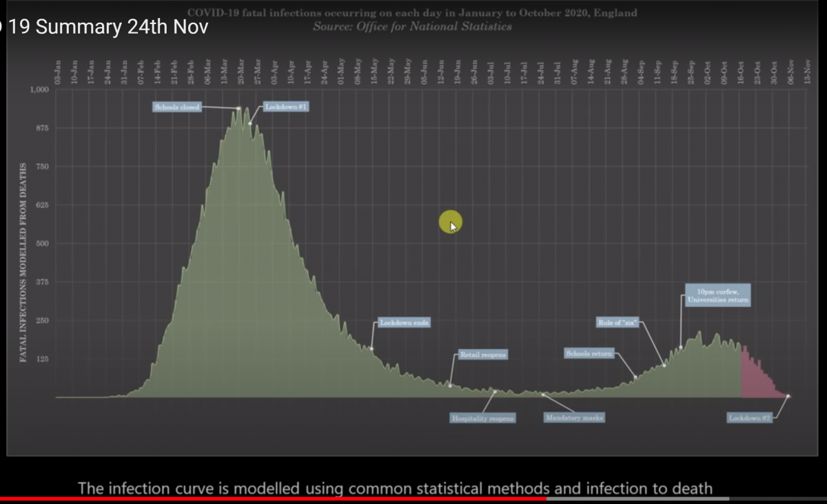Click the red shaded area of the chart
Screen dimensions: 827x504
click(x=755, y=379)
